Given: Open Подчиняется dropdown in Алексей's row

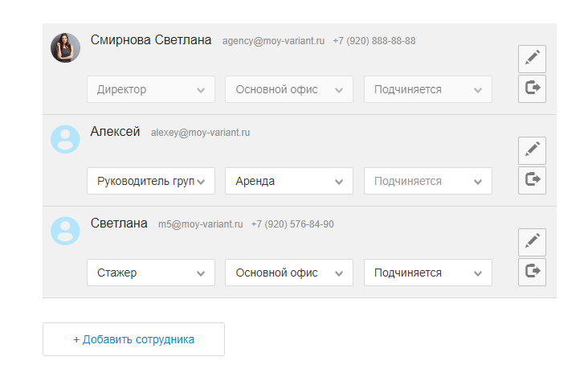Looking at the screenshot, I should 427,181.
